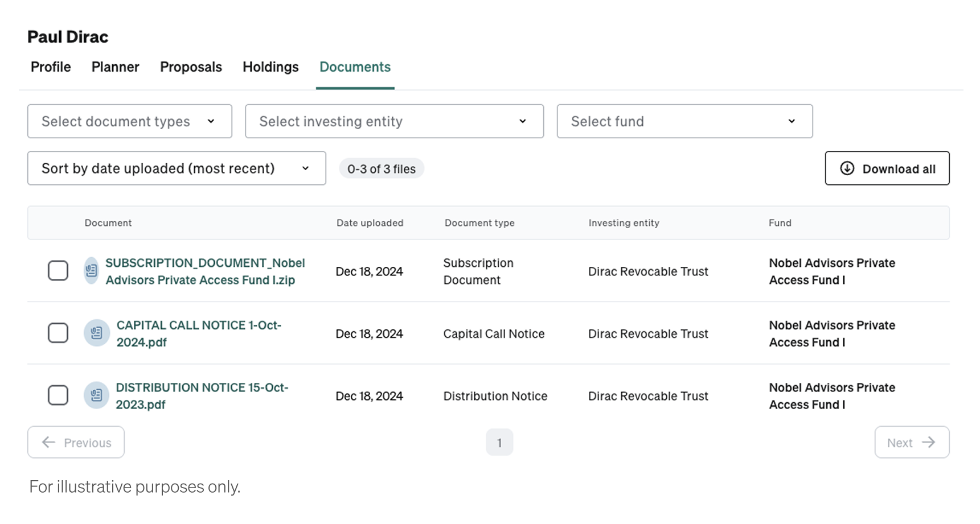Tick the Distribution Notice row checkbox
Image resolution: width=980 pixels, height=524 pixels.
pos(58,395)
